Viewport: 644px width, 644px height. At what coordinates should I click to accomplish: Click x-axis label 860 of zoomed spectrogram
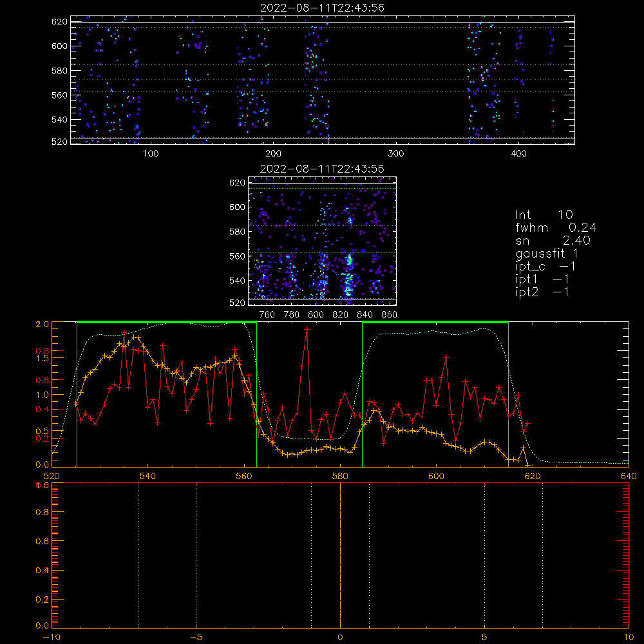pyautogui.click(x=390, y=315)
